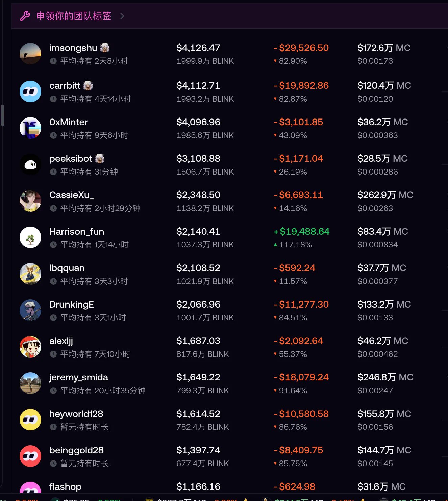
Task: Select the Harrison_fun username
Action: pyautogui.click(x=77, y=232)
